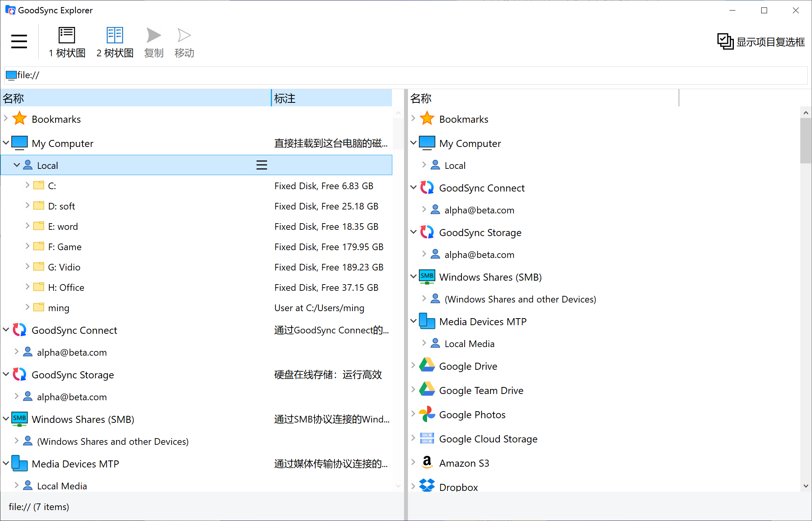
Task: Click SMB icon in right pane
Action: (427, 277)
